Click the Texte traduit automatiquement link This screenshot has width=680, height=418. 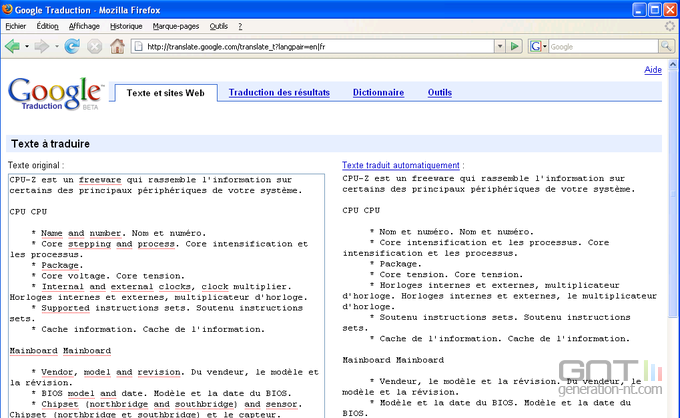(401, 165)
